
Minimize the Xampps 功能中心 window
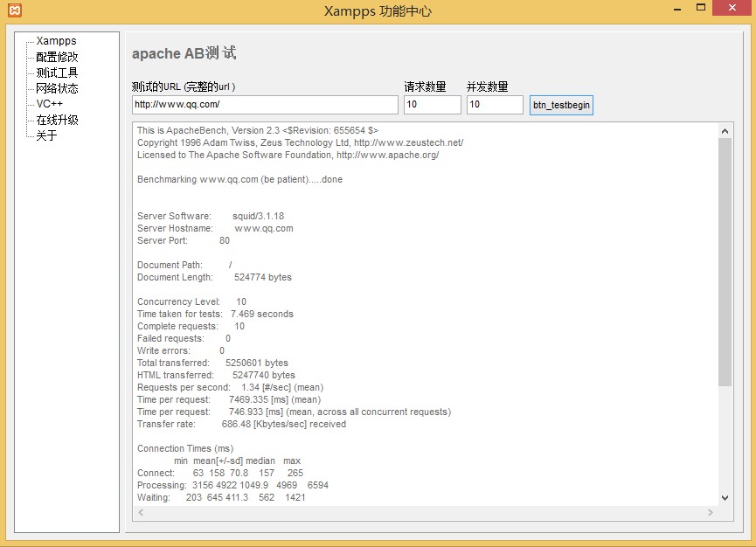[x=677, y=9]
